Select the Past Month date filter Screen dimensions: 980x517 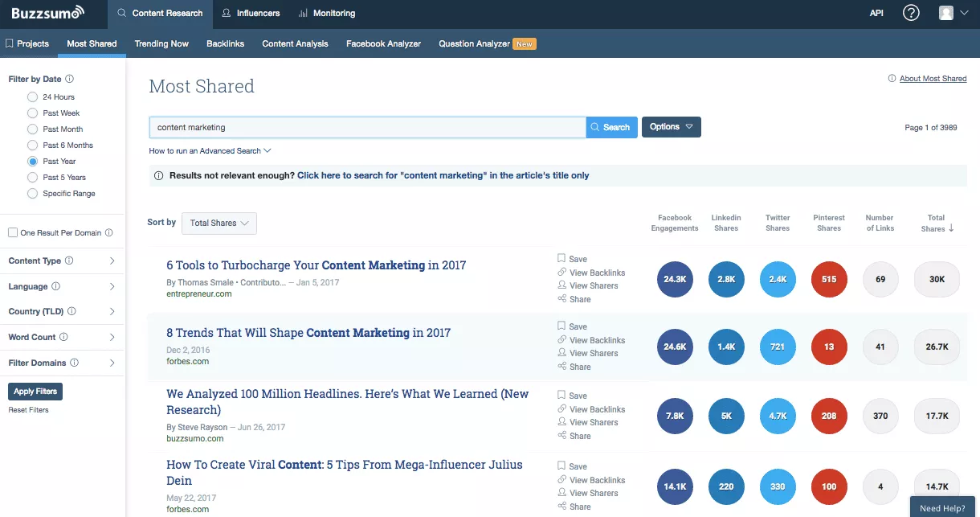pos(33,129)
